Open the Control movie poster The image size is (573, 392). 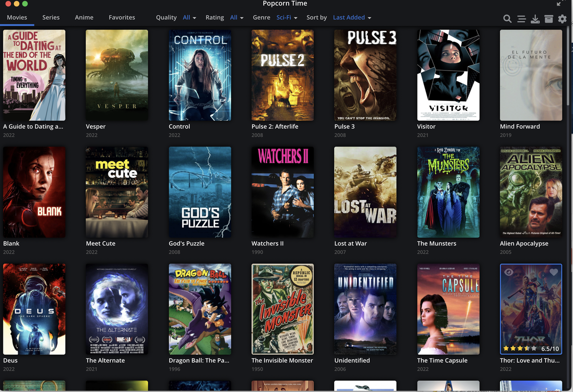pos(200,75)
